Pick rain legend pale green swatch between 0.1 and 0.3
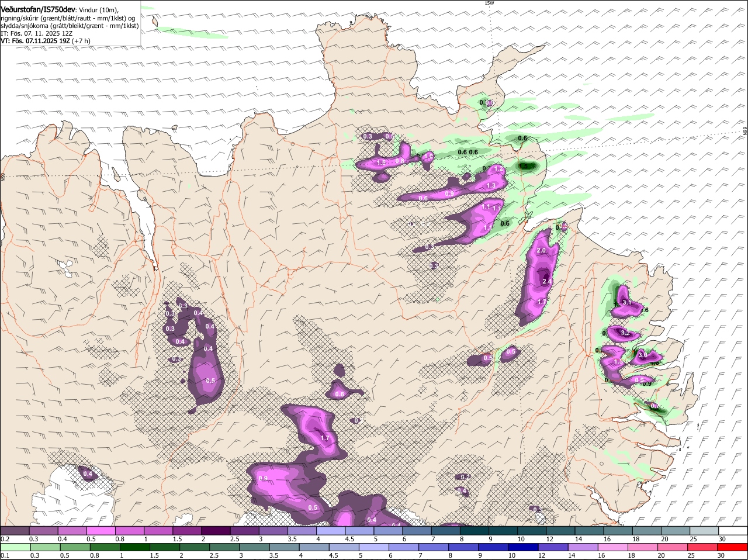The width and height of the screenshot is (748, 560). click(x=15, y=547)
